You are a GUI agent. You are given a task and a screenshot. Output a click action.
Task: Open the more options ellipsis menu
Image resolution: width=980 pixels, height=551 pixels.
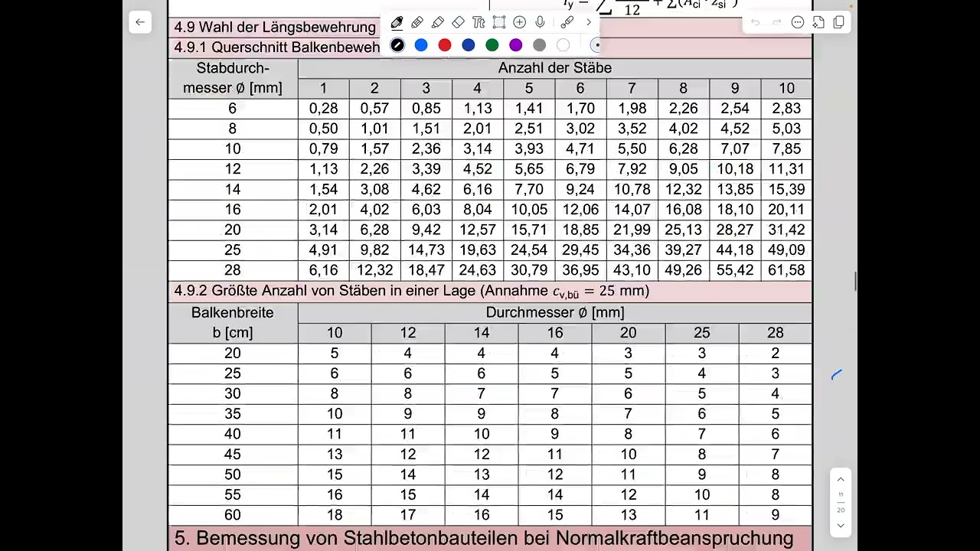point(797,22)
